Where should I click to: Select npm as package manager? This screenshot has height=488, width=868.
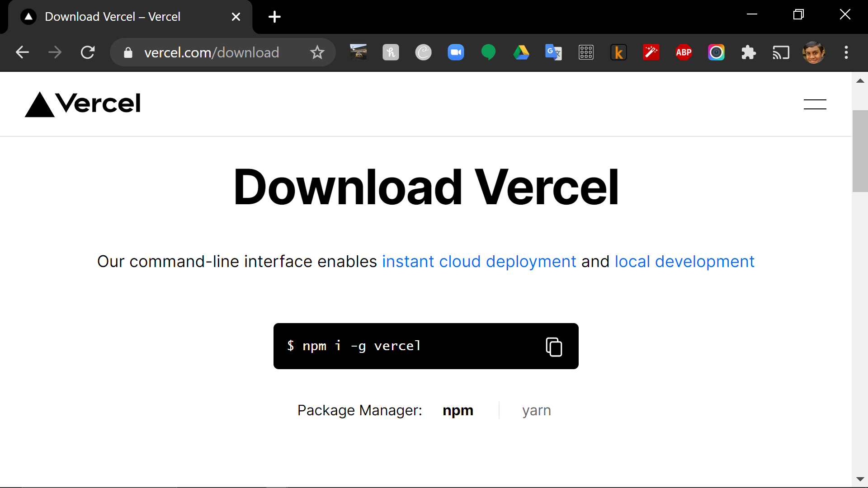pyautogui.click(x=458, y=410)
